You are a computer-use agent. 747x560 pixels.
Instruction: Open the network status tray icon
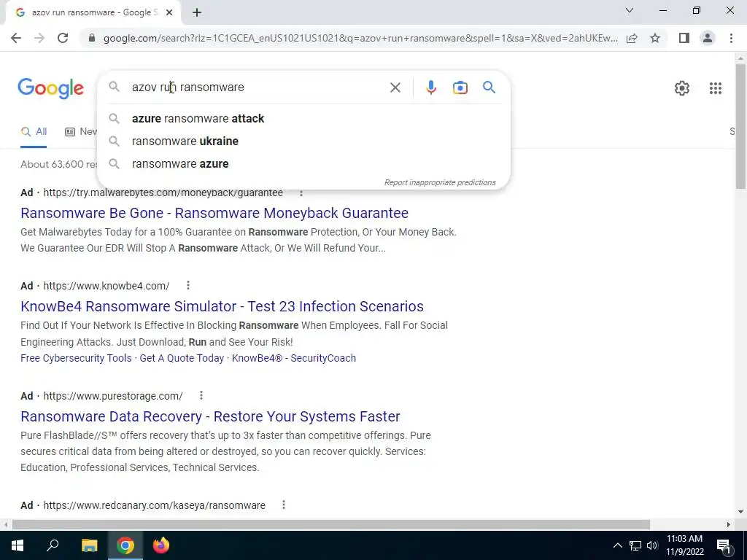tap(635, 545)
